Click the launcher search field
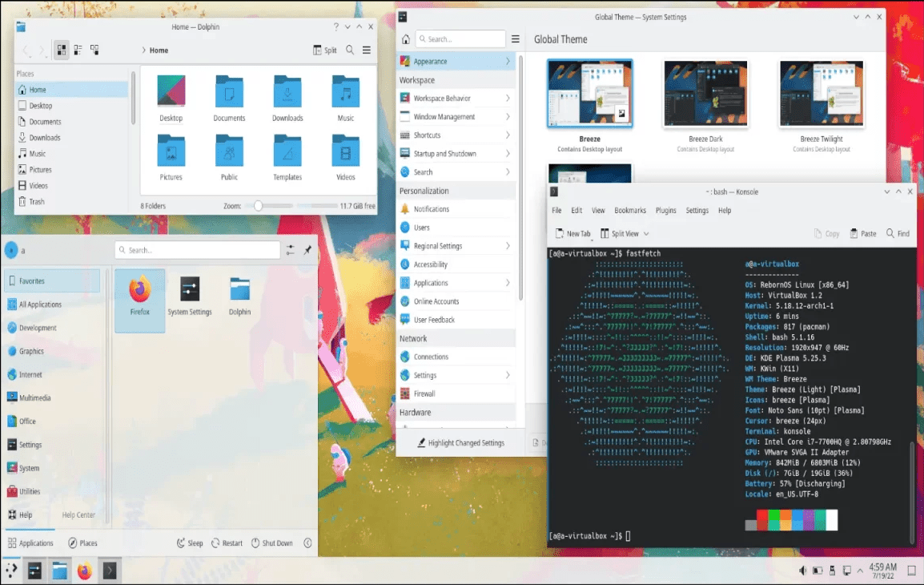924x585 pixels. (198, 250)
